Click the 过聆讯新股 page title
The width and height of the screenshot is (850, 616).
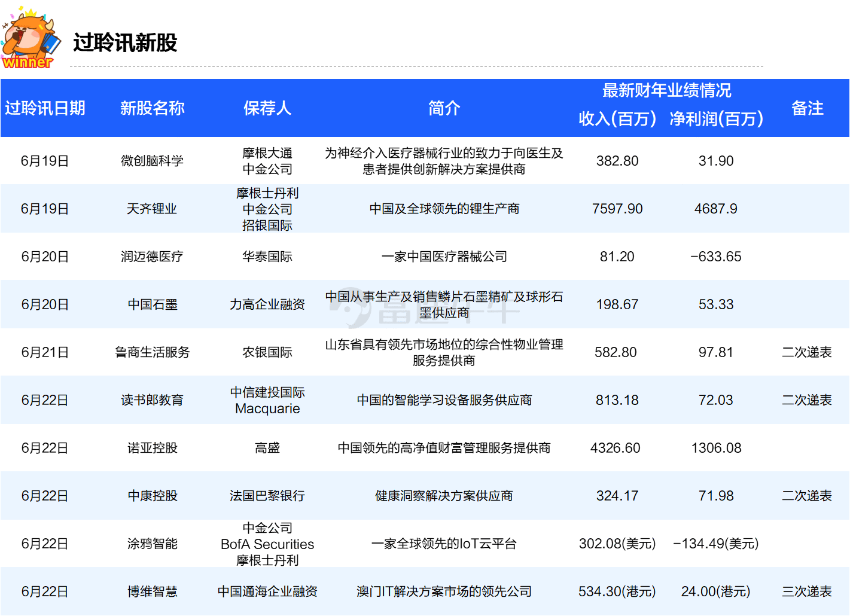[x=125, y=43]
